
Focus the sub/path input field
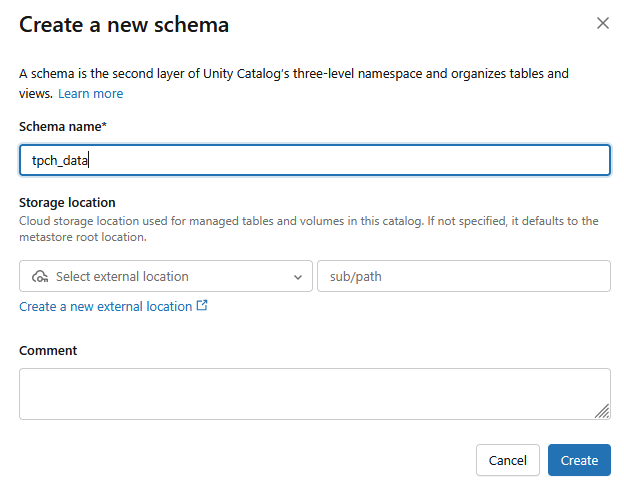(463, 276)
